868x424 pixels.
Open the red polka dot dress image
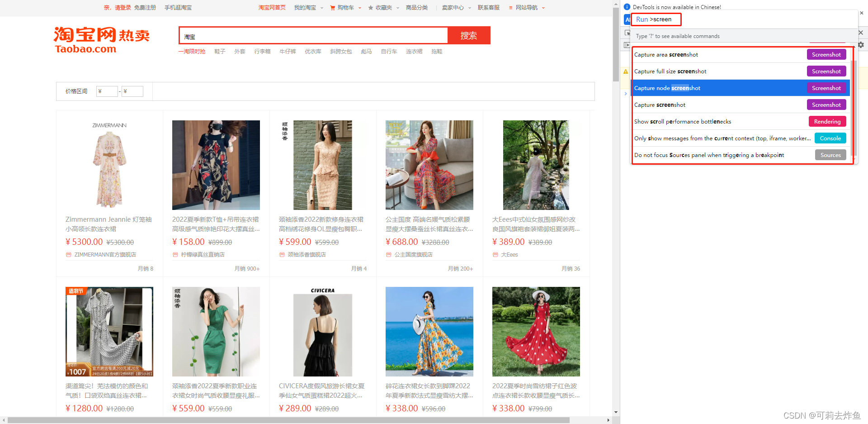point(536,332)
